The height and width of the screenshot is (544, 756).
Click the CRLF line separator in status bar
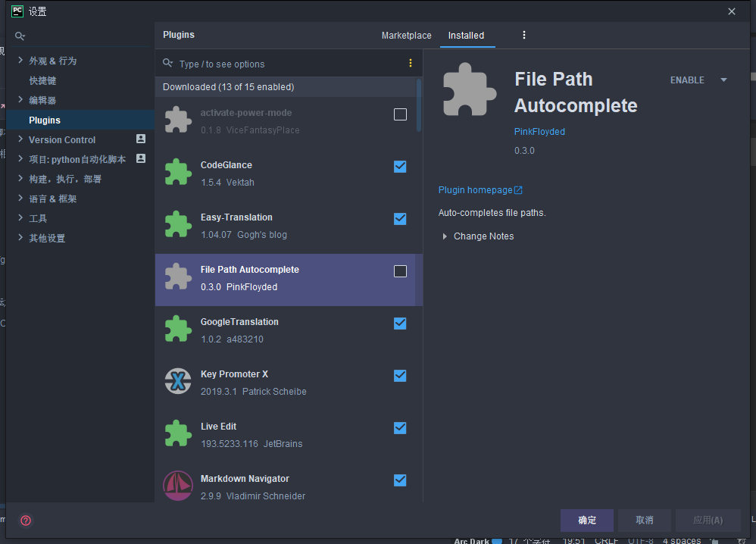click(606, 541)
